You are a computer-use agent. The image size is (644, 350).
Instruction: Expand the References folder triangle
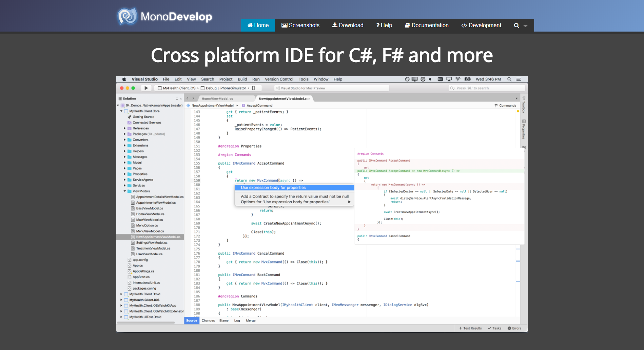pos(124,128)
